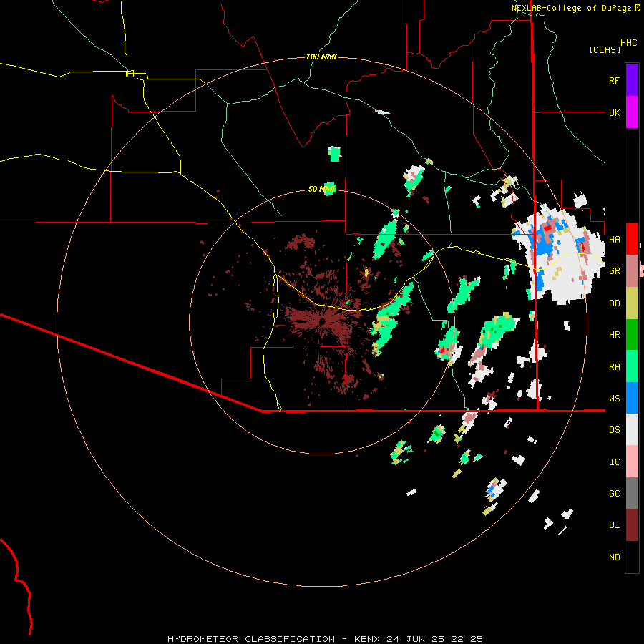Image resolution: width=644 pixels, height=644 pixels.
Task: Click the RA legend label
Action: point(614,367)
